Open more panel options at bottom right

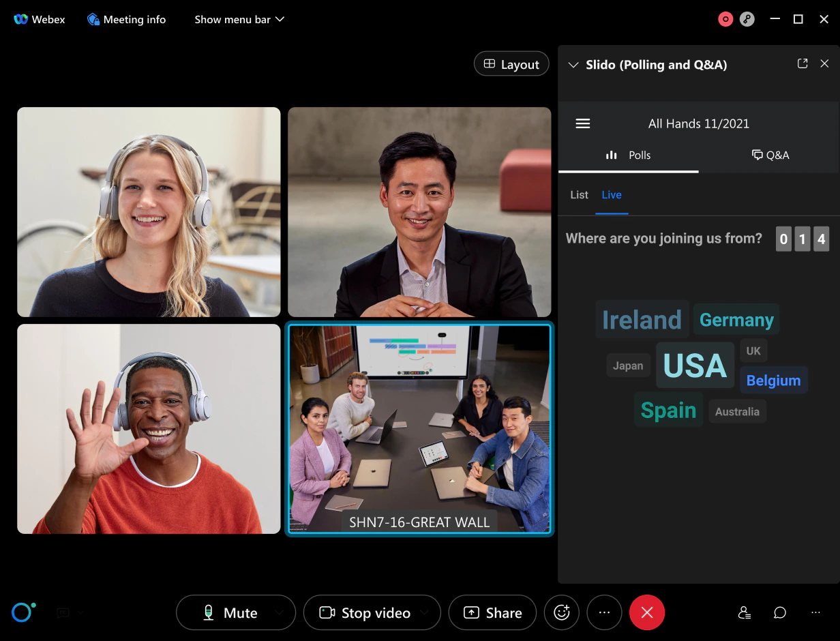coord(815,612)
